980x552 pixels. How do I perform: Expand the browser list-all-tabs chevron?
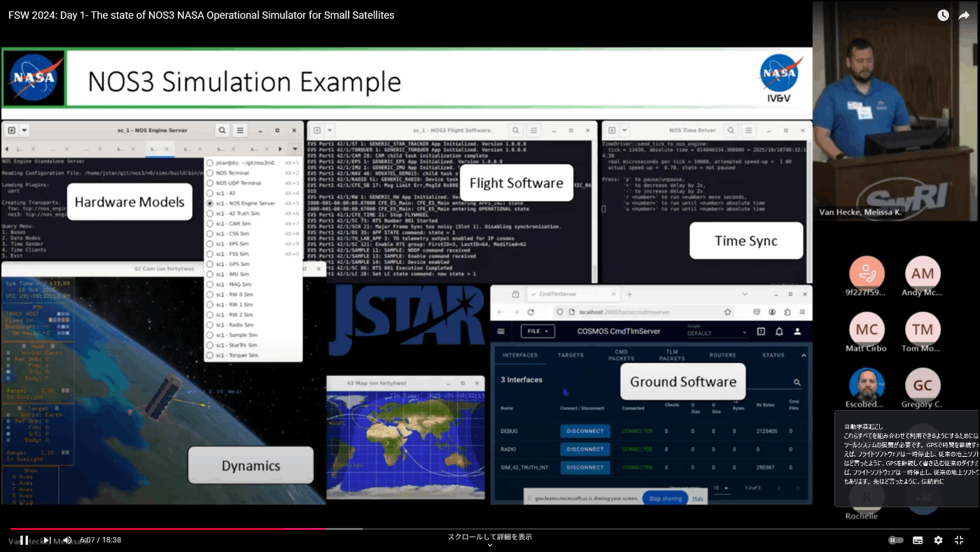(x=744, y=295)
